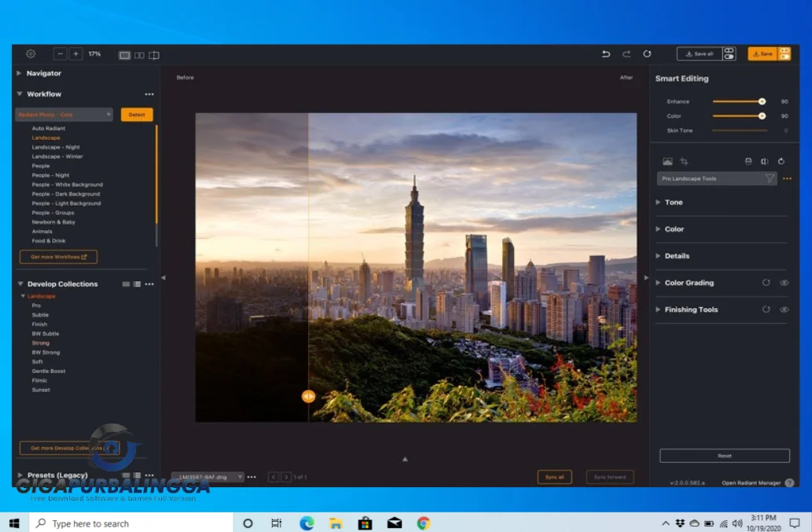The width and height of the screenshot is (812, 532).
Task: Expand the Finishing Tools section
Action: pyautogui.click(x=658, y=310)
